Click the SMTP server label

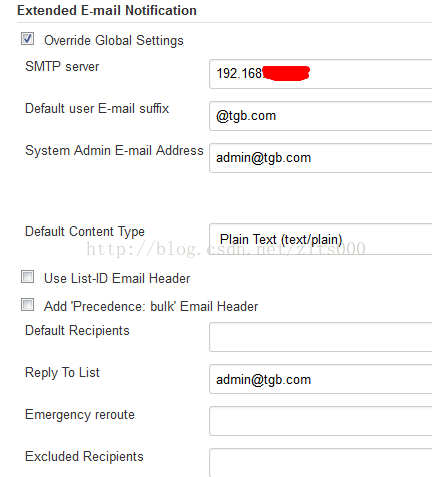coord(62,66)
